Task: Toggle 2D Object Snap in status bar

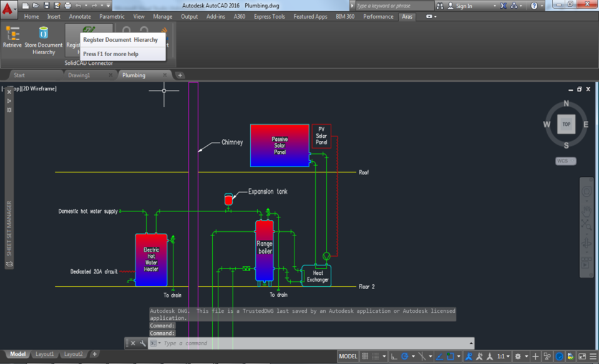Action: click(x=450, y=357)
